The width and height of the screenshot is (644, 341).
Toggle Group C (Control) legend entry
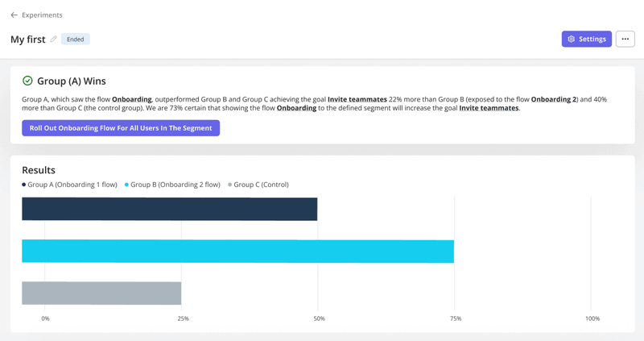click(258, 185)
